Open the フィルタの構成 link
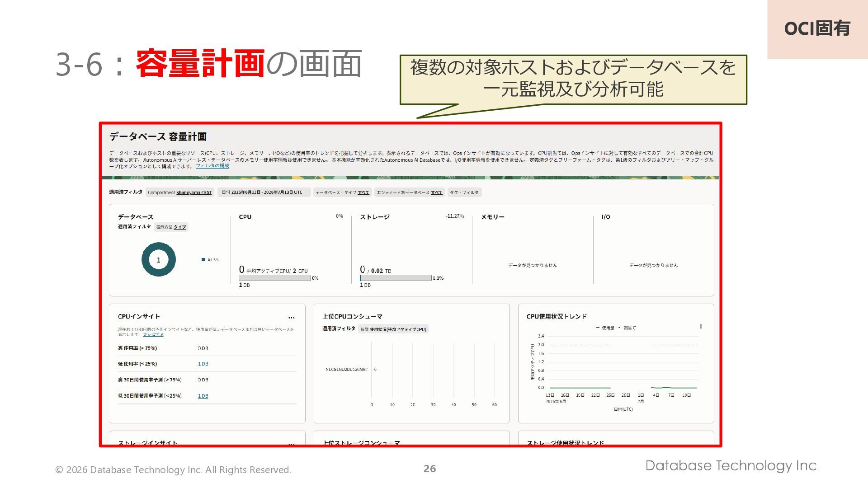 pos(212,166)
